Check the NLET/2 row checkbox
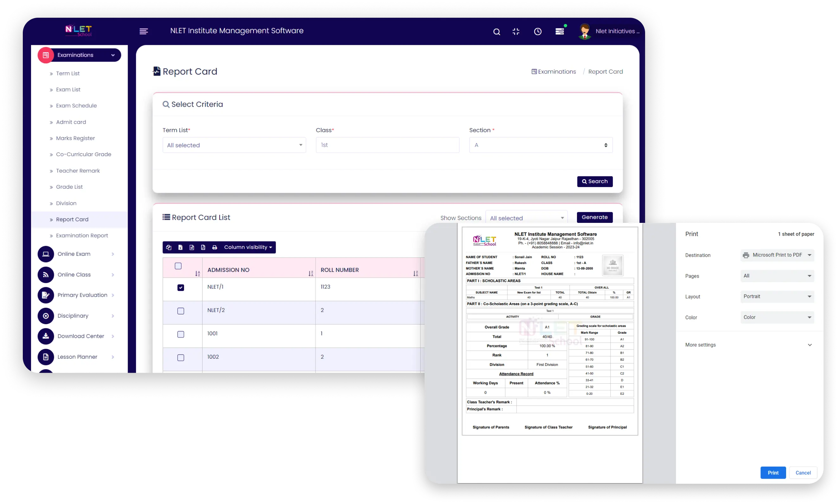839x504 pixels. point(181,311)
